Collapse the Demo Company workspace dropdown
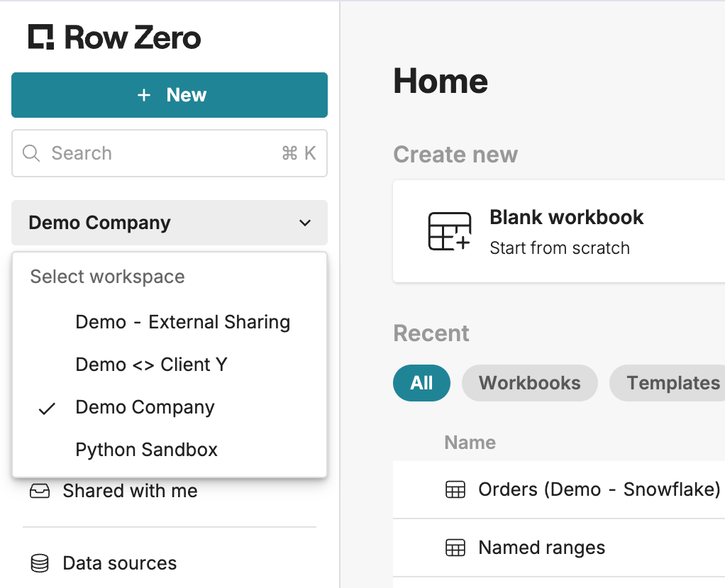The image size is (725, 588). (x=170, y=223)
